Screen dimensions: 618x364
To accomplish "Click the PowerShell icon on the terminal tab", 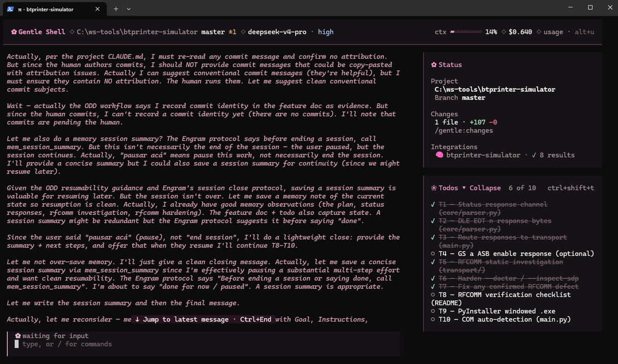I will point(10,9).
